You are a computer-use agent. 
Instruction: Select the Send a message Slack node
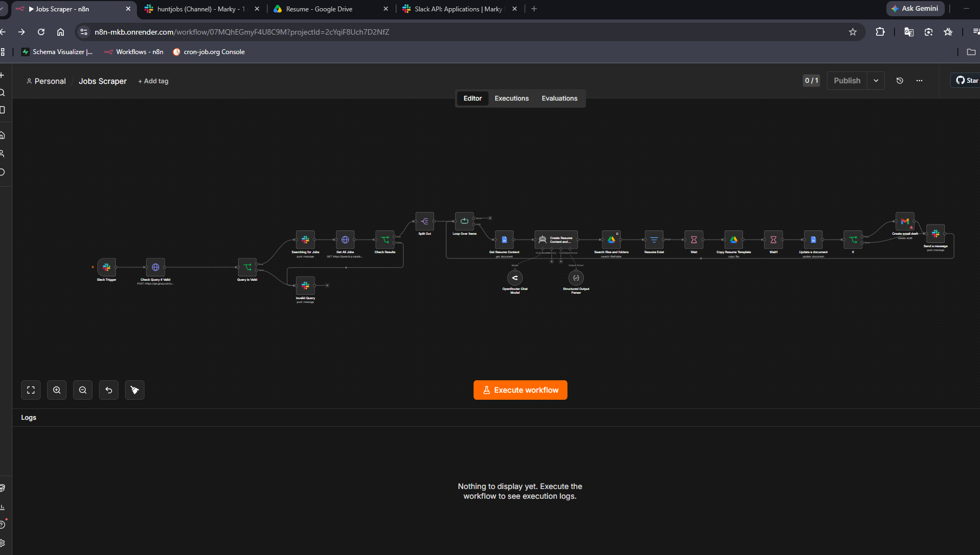[x=936, y=234]
